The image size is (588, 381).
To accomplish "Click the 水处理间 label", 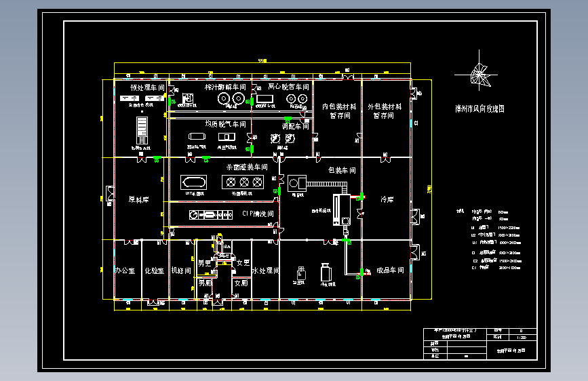I will point(265,270).
